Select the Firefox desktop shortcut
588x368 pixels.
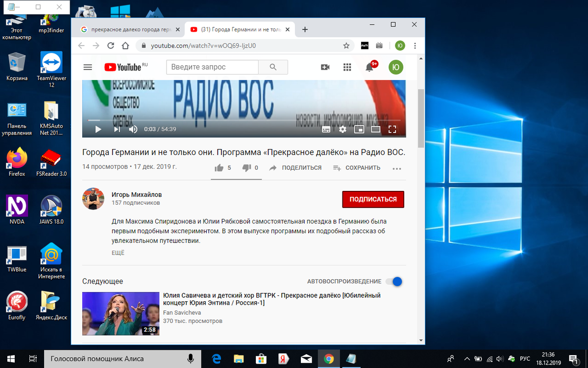pos(17,162)
